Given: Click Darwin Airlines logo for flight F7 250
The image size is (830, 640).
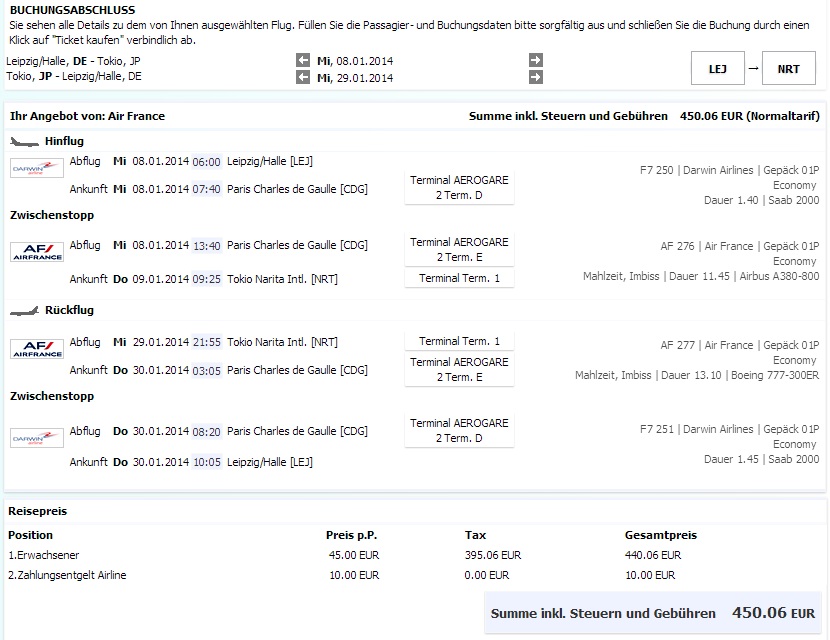Looking at the screenshot, I should pyautogui.click(x=37, y=168).
